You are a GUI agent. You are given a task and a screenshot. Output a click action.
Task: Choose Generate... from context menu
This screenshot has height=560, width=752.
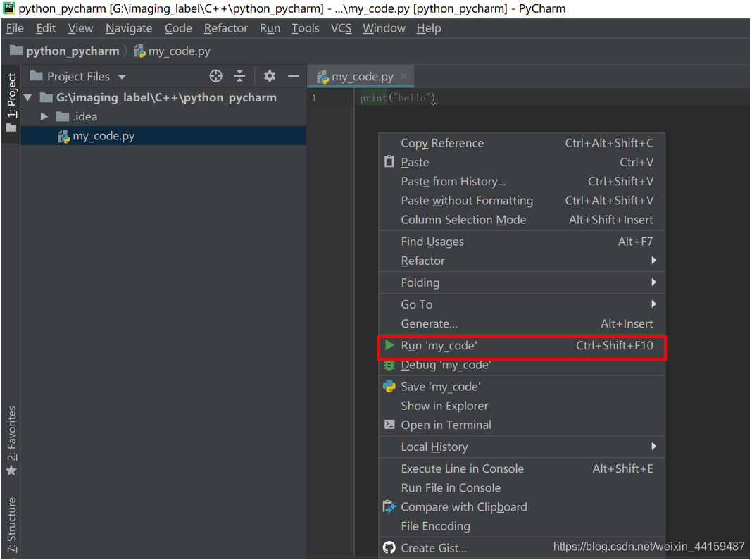point(522,324)
